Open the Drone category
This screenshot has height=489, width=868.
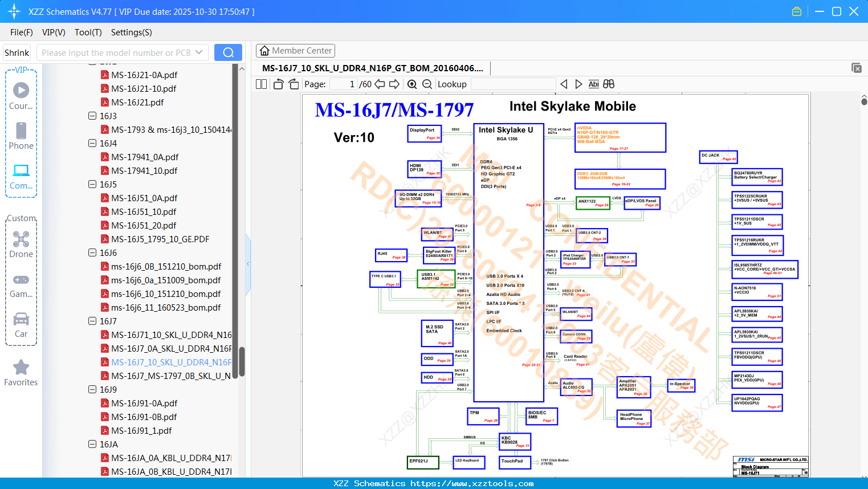21,244
